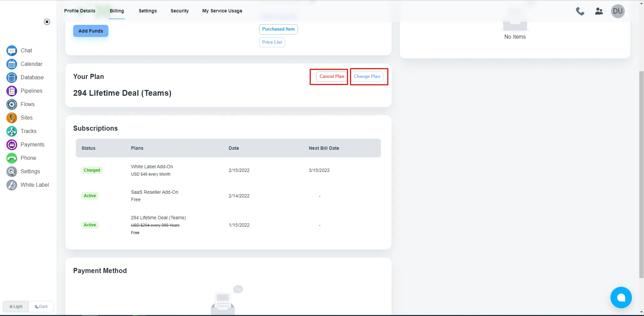Open the DU user avatar
Image resolution: width=644 pixels, height=316 pixels.
click(x=618, y=11)
